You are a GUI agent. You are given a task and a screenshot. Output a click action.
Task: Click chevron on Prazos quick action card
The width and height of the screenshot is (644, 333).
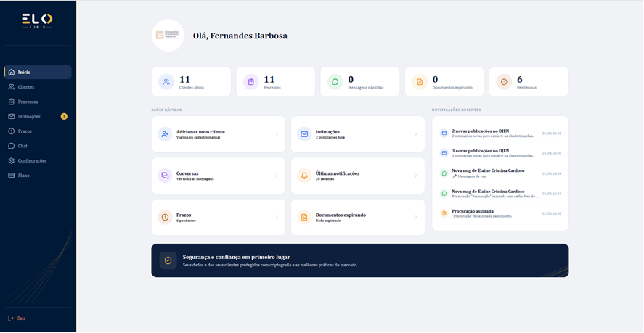tap(277, 217)
